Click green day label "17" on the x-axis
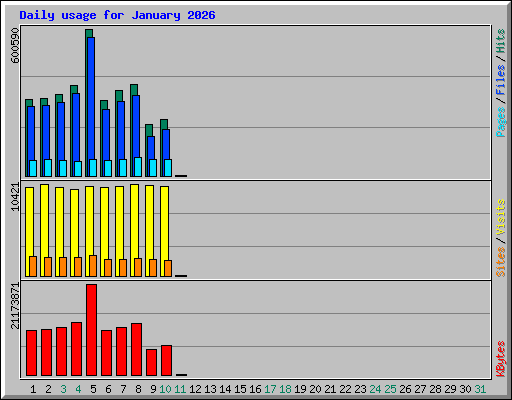Viewport: 512px width, 400px height. pyautogui.click(x=270, y=389)
